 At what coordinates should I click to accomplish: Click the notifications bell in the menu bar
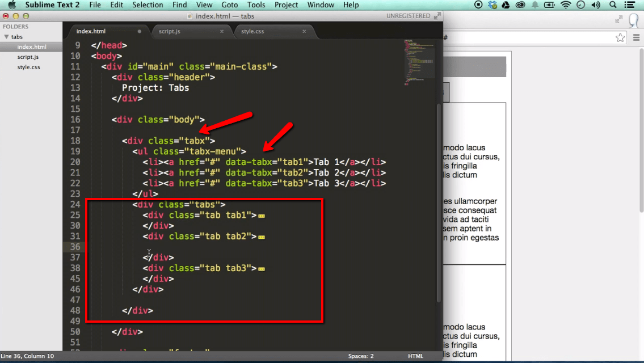pos(535,5)
